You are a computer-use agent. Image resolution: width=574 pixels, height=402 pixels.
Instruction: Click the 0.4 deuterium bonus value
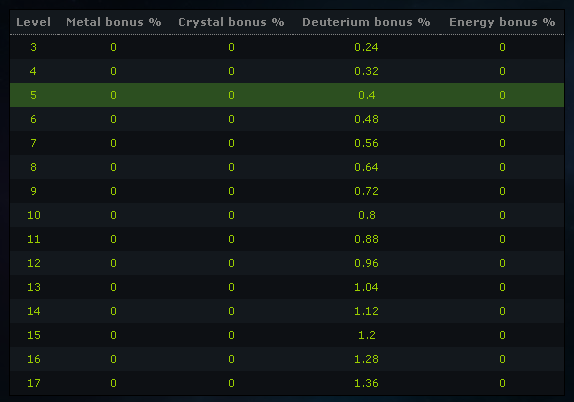pos(367,95)
